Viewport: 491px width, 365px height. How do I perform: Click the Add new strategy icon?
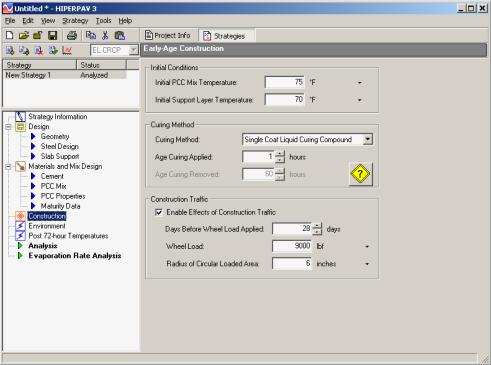tap(10, 51)
